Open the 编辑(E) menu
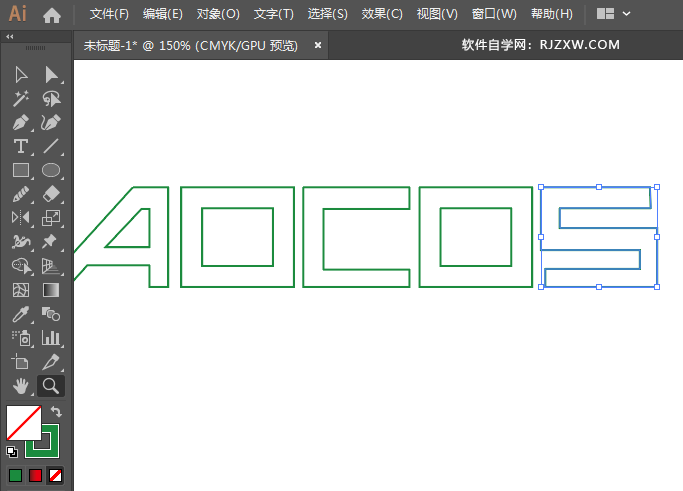 pos(163,14)
